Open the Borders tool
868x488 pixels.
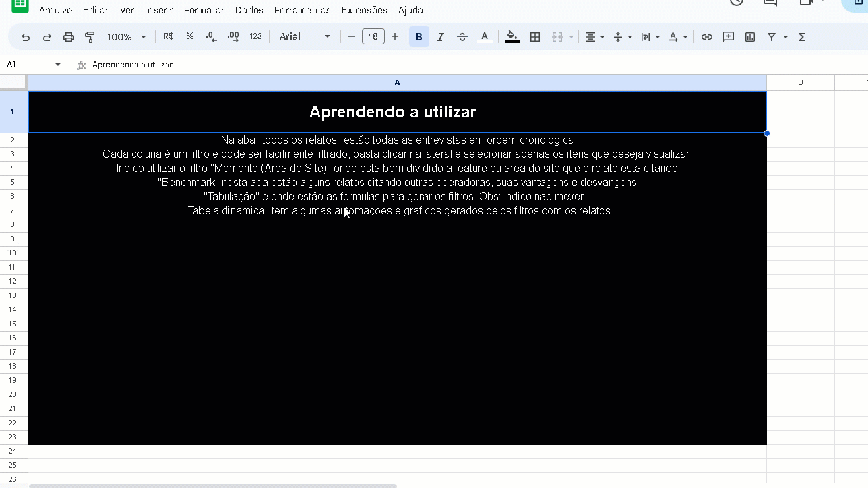[x=535, y=37]
